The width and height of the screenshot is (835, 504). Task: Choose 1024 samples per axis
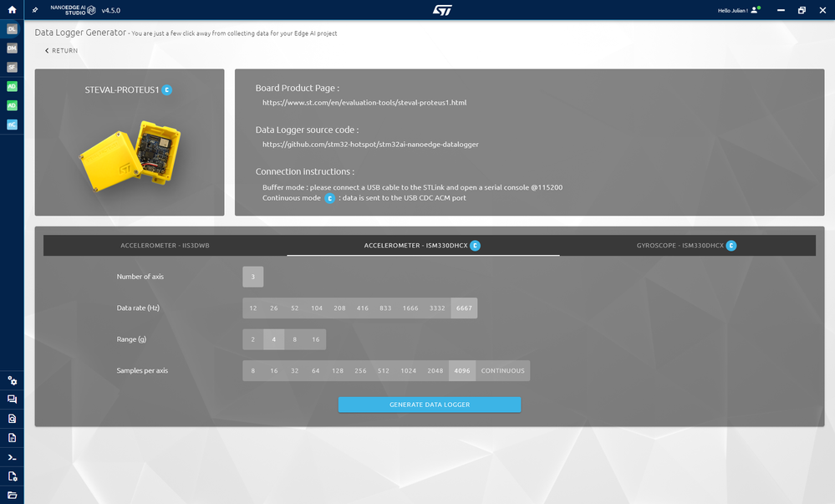409,371
